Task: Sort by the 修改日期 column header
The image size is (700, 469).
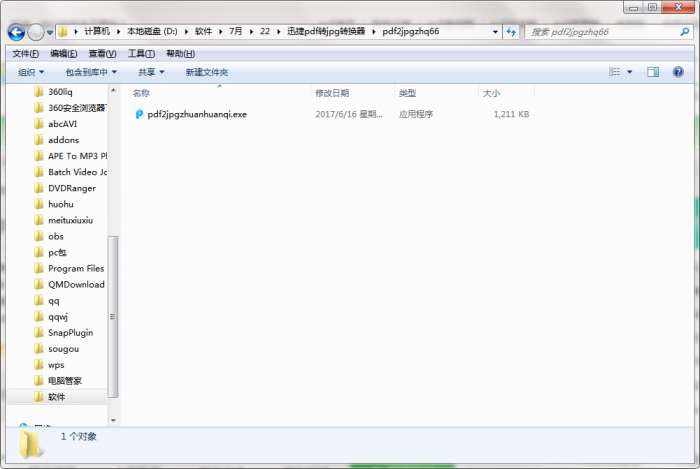Action: click(332, 93)
